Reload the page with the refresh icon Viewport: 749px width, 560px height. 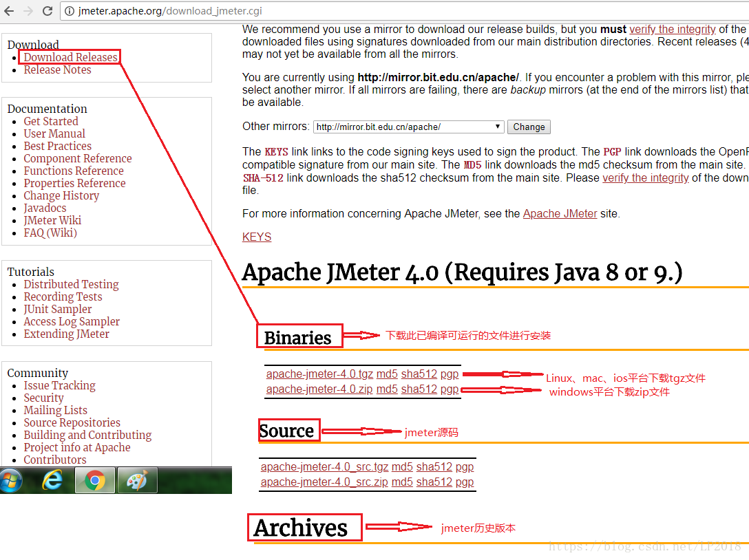[48, 10]
